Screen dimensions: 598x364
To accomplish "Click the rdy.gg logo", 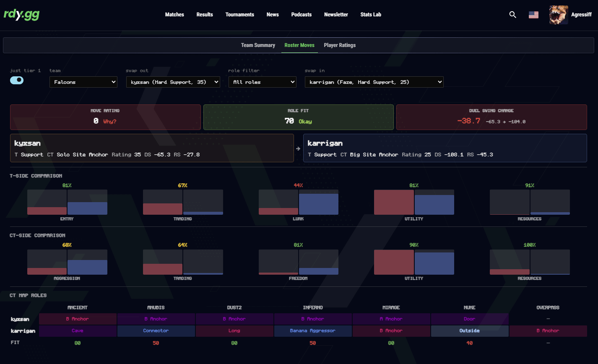I will 21,15.
